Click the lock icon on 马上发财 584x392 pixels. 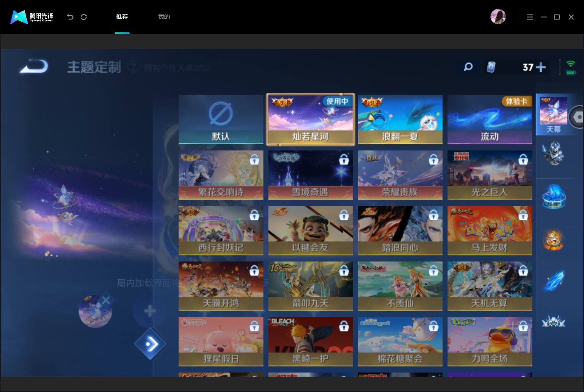coord(523,215)
